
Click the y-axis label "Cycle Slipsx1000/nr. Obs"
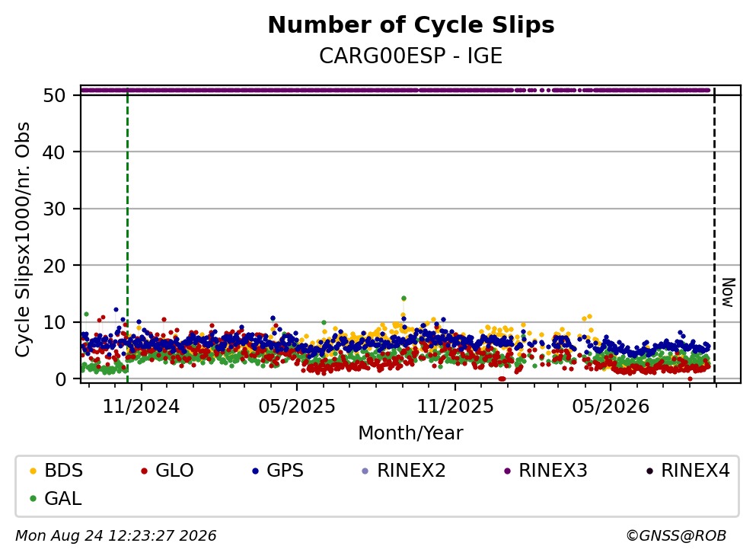coord(22,240)
